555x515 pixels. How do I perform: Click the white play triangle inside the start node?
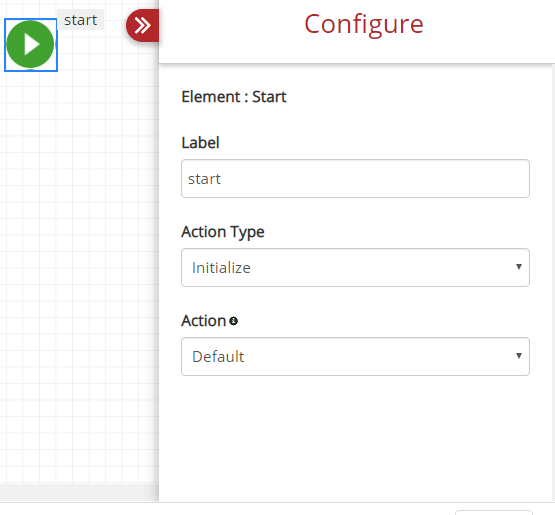(x=32, y=45)
